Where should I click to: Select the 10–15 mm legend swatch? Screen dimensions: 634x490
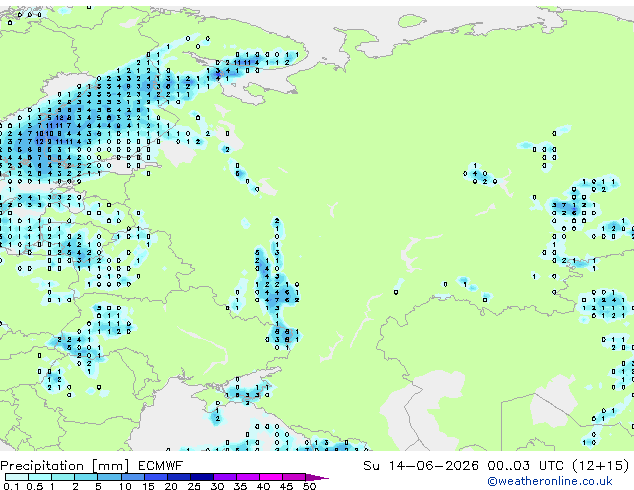coord(132,477)
